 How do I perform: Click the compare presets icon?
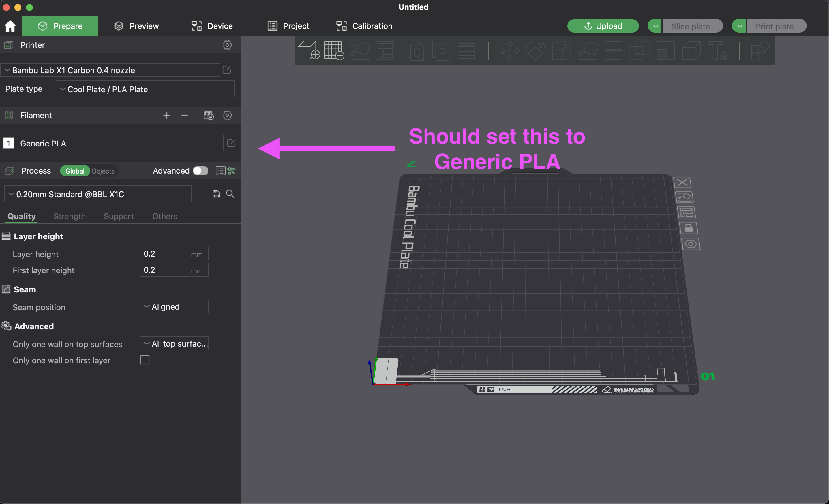click(231, 171)
